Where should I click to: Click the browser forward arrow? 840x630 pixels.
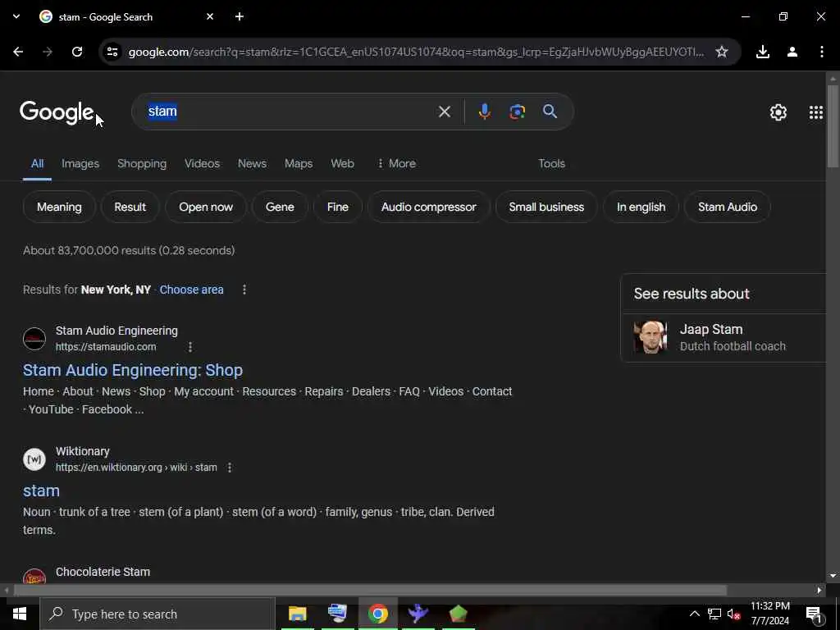pos(48,52)
